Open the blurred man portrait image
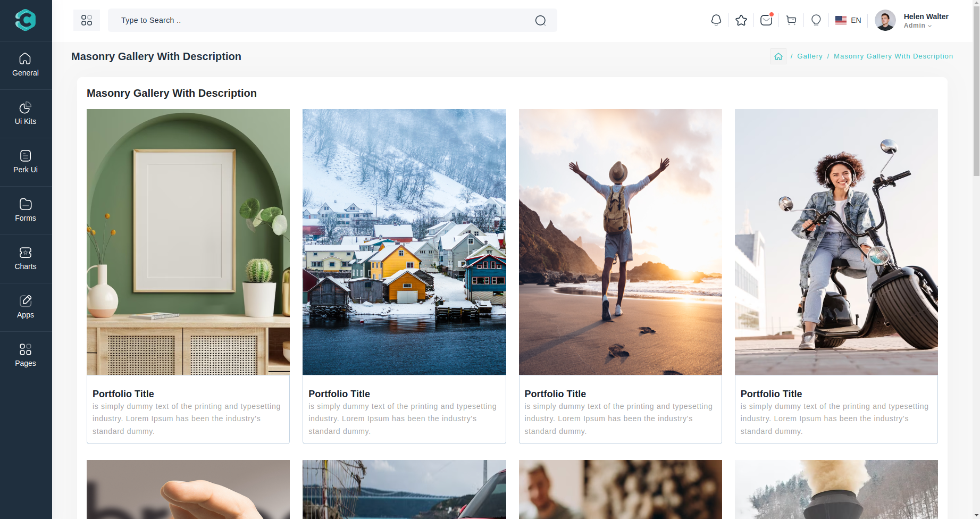 coord(620,489)
